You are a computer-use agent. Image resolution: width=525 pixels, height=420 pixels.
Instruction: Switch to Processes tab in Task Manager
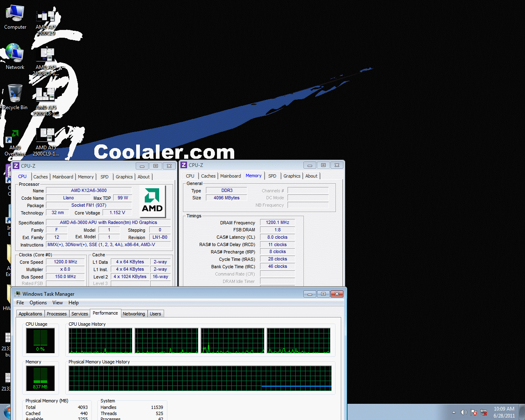coord(57,314)
